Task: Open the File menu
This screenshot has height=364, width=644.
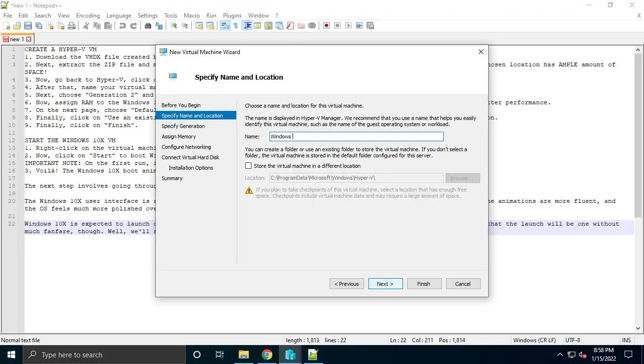Action: click(x=8, y=16)
